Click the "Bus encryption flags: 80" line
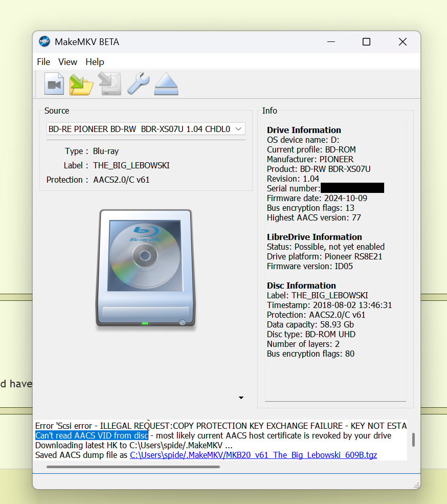Viewport: 447px width, 504px height. click(310, 354)
